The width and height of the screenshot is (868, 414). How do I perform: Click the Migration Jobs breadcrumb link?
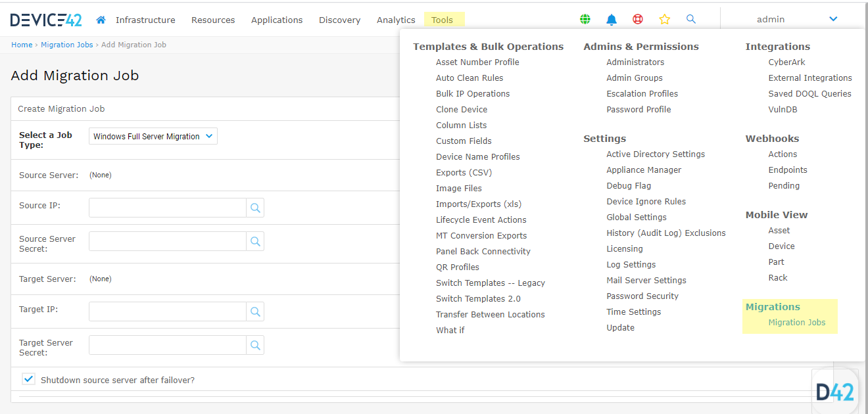pyautogui.click(x=66, y=45)
